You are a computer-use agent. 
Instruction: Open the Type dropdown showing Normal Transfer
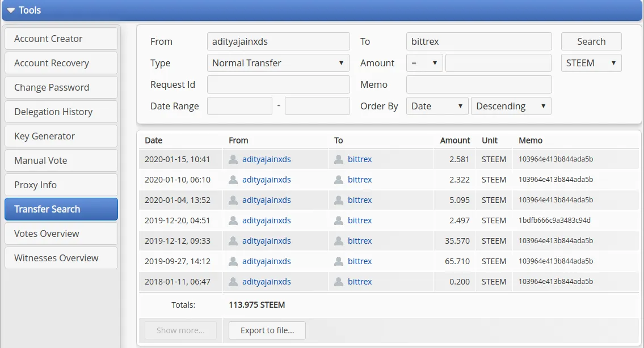pos(279,63)
